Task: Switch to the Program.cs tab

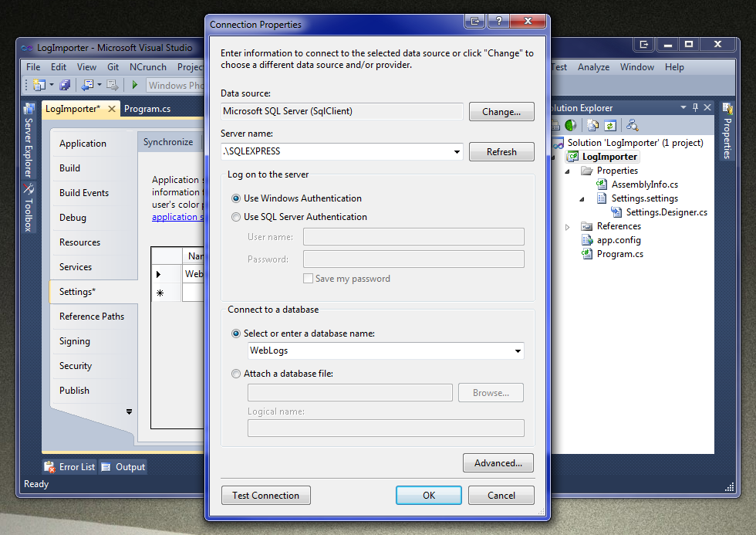Action: coord(148,110)
